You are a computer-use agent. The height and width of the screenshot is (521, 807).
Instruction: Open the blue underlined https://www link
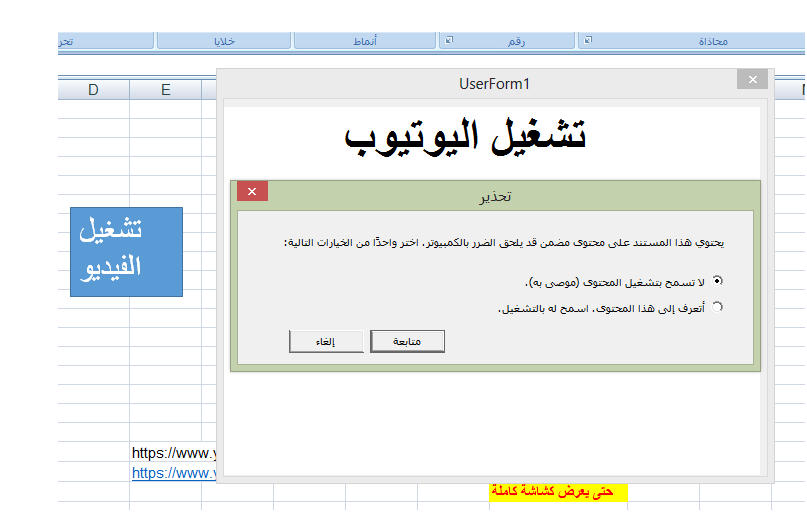174,473
